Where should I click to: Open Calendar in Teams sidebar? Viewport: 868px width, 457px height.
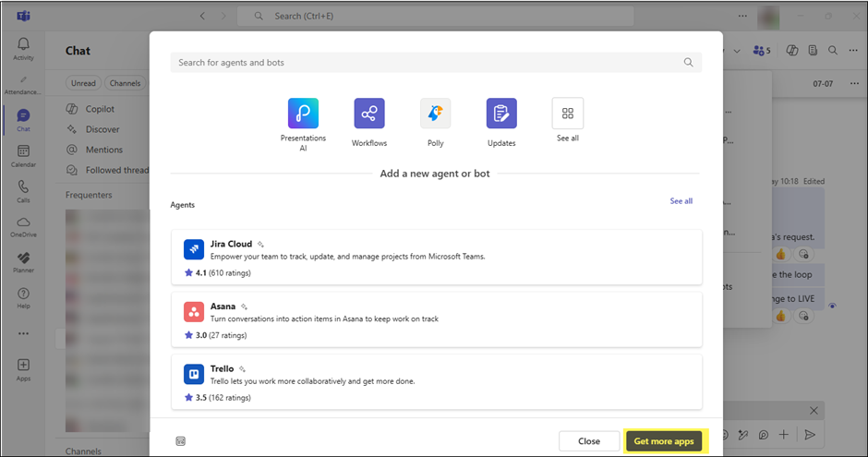click(23, 156)
